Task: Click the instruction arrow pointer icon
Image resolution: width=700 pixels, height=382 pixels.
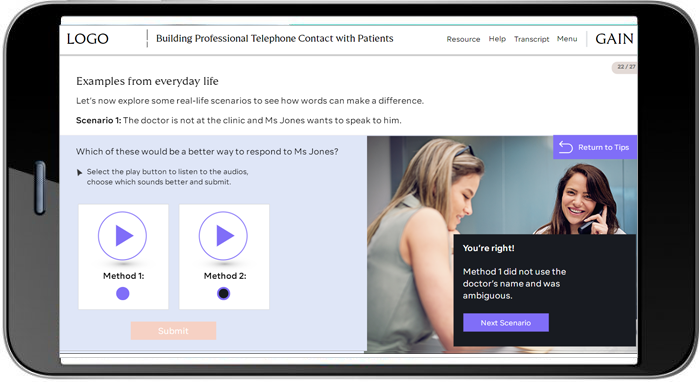Action: click(79, 172)
